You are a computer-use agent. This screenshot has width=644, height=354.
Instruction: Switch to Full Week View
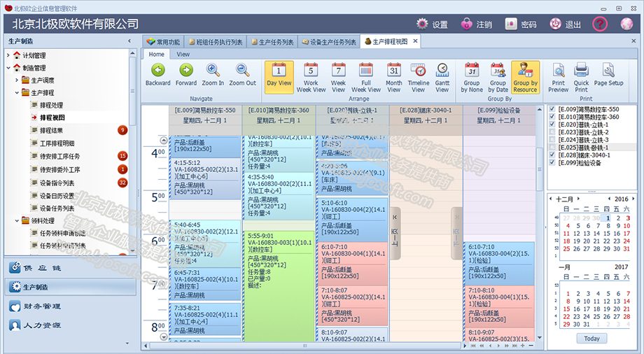(x=366, y=77)
